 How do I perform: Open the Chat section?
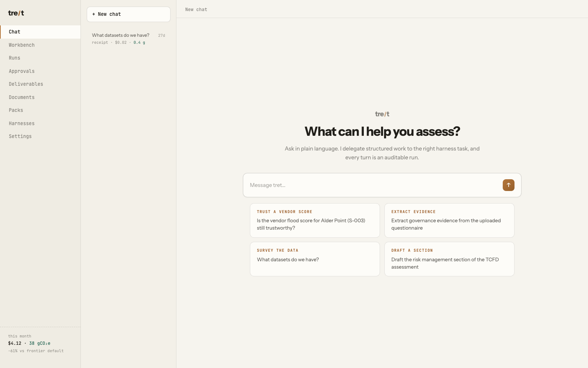tap(40, 32)
